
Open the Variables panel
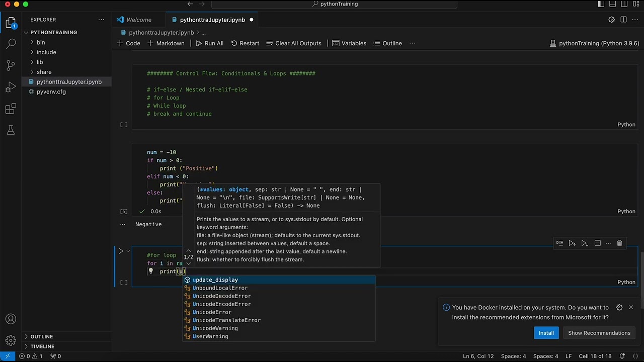click(x=349, y=43)
